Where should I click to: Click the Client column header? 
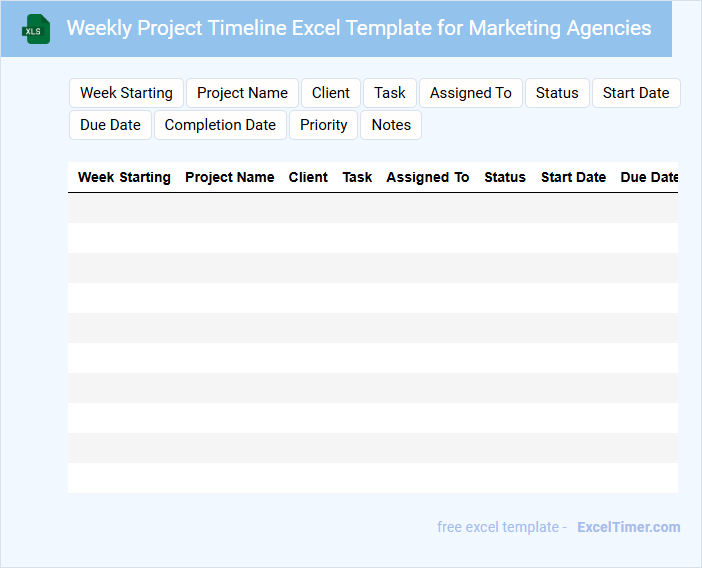(x=308, y=177)
